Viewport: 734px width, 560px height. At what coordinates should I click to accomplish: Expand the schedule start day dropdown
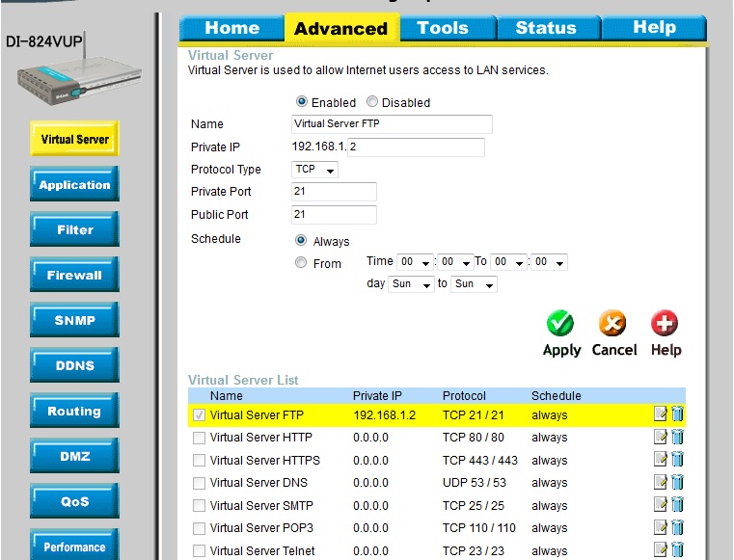coord(412,284)
